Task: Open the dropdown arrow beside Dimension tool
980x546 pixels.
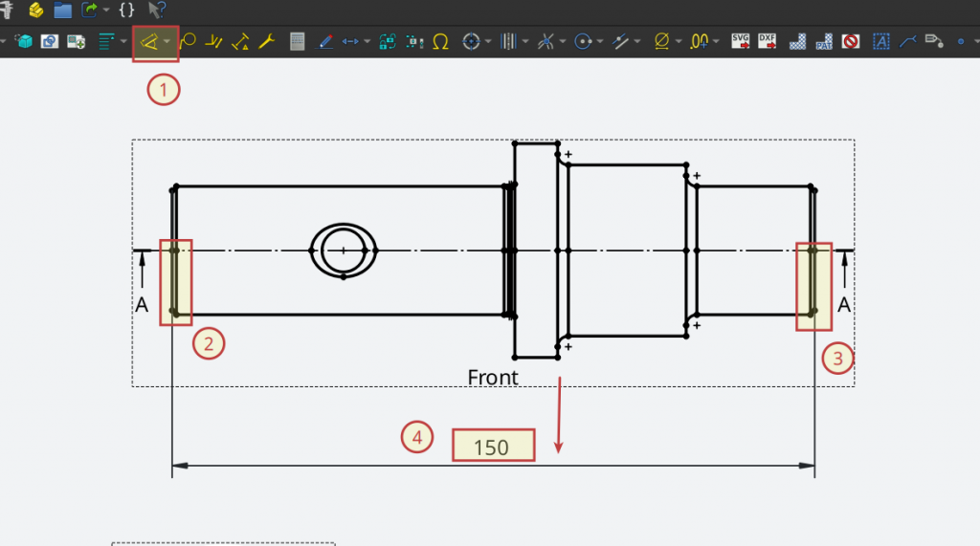Action: click(x=168, y=42)
